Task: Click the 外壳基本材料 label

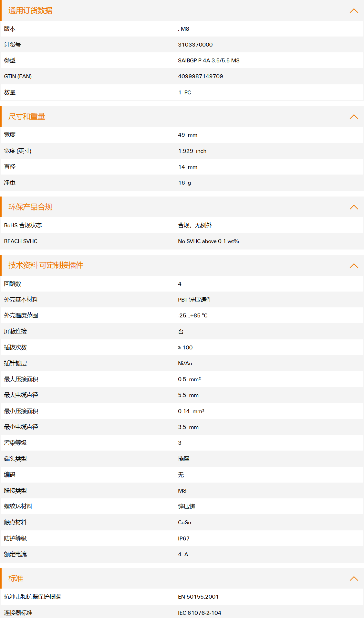Action: point(21,300)
